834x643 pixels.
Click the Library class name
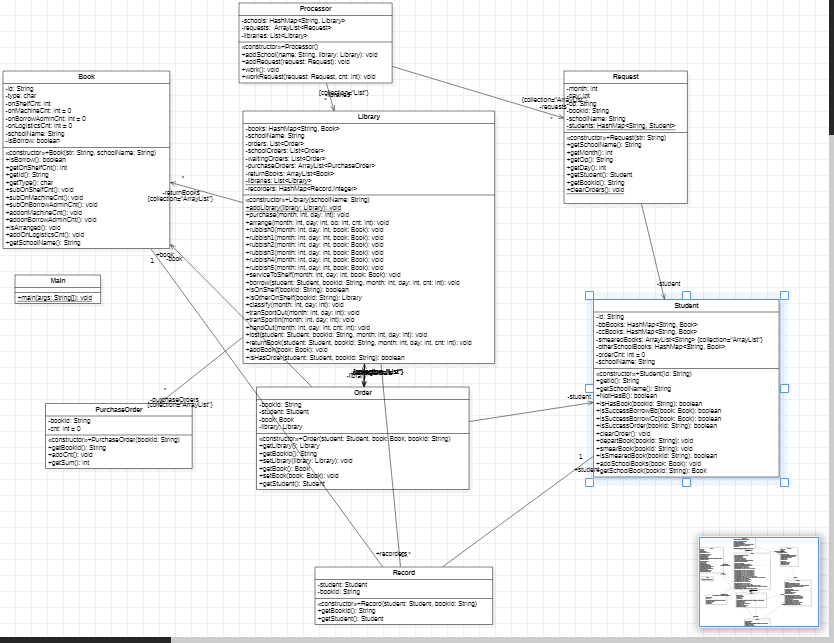(368, 116)
